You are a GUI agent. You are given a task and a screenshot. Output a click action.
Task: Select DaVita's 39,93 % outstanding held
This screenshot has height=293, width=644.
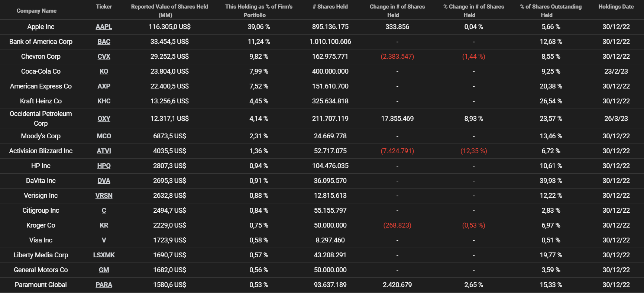(x=551, y=181)
